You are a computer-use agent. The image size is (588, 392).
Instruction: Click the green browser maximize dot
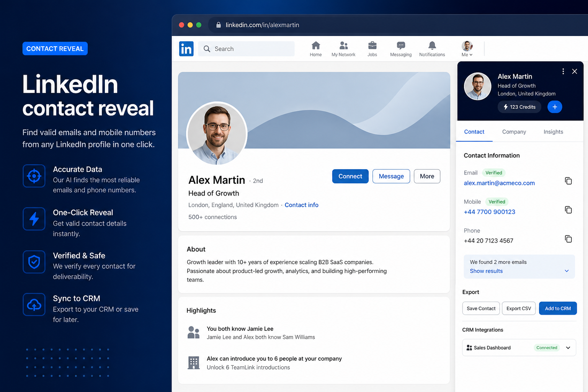point(199,25)
